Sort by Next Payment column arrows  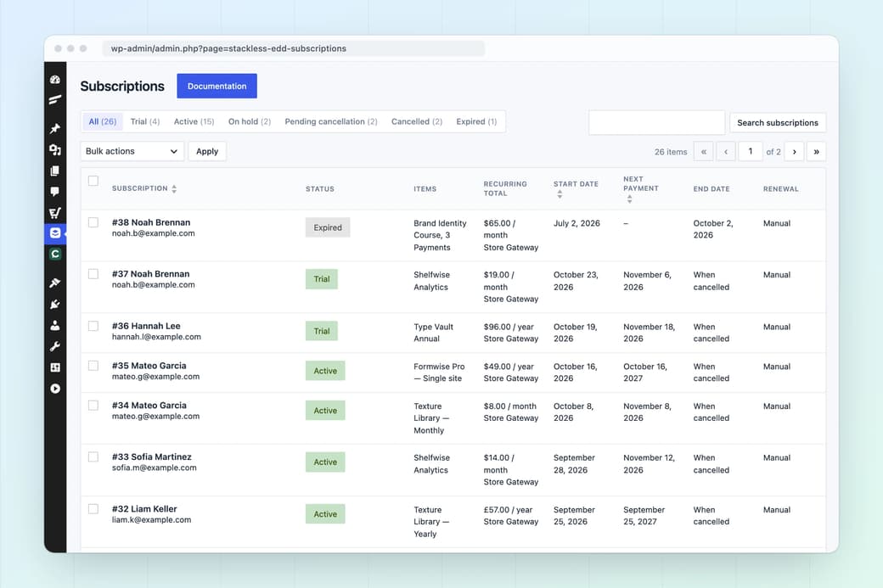pos(629,199)
